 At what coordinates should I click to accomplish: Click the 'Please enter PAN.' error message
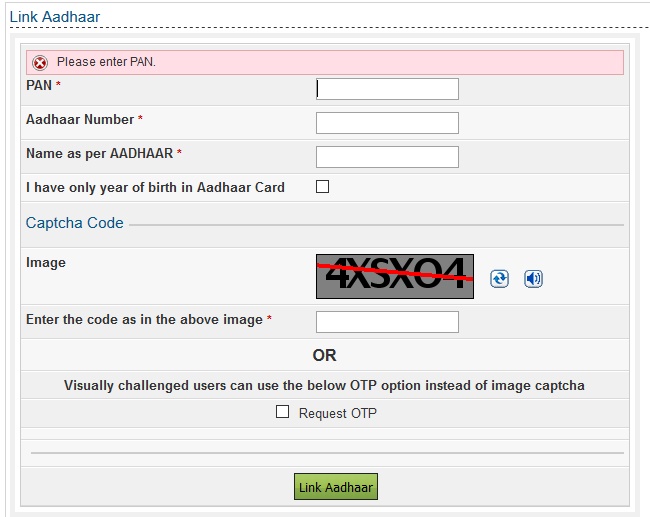(x=106, y=62)
